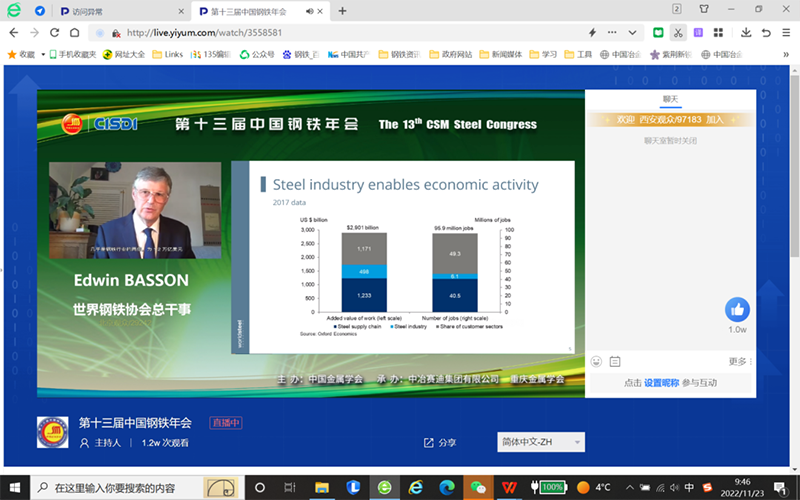Open the emoji picker in chat
Viewport: 800px width, 500px height.
[x=596, y=361]
